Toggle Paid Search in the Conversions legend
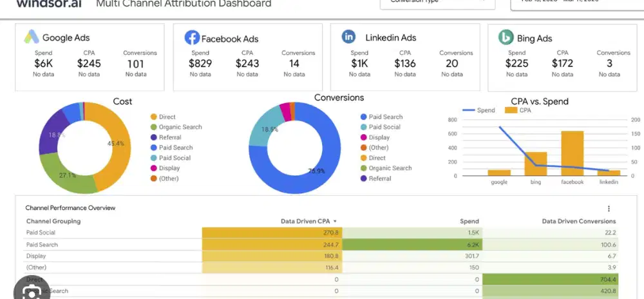644x299 pixels. point(385,117)
